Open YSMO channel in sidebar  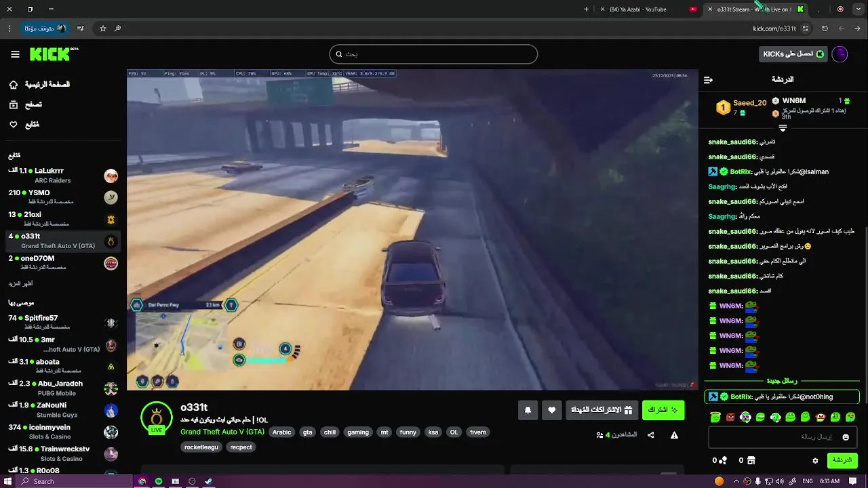point(62,197)
